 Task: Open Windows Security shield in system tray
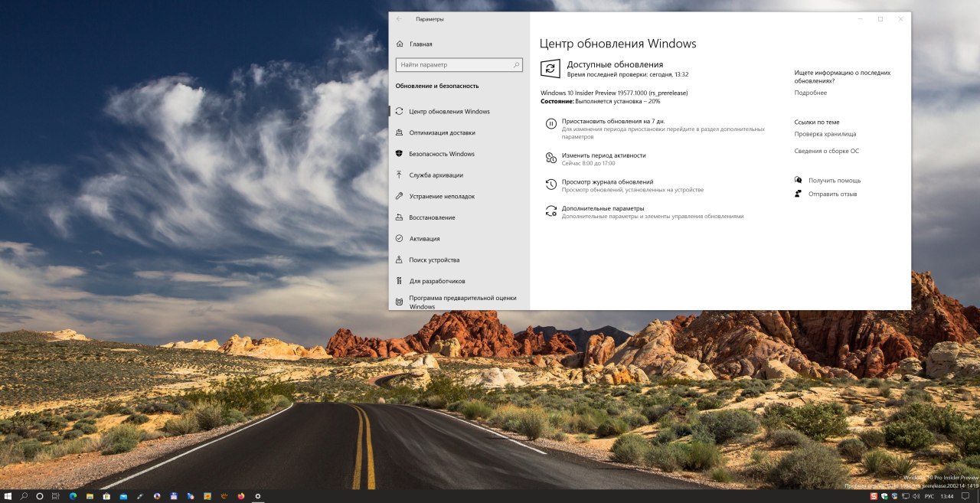884,496
